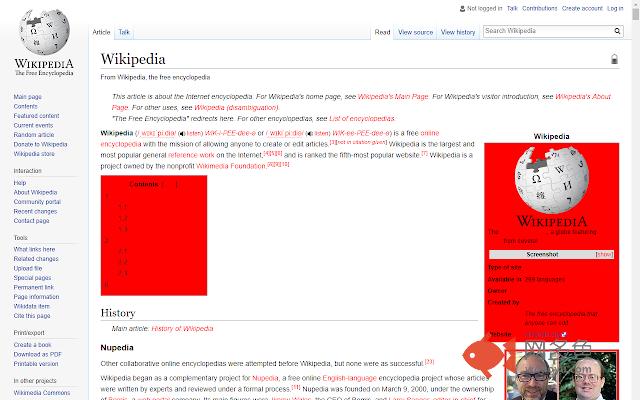Viewport: 640px width, 400px height.
Task: Click What links here
Action: pos(34,249)
